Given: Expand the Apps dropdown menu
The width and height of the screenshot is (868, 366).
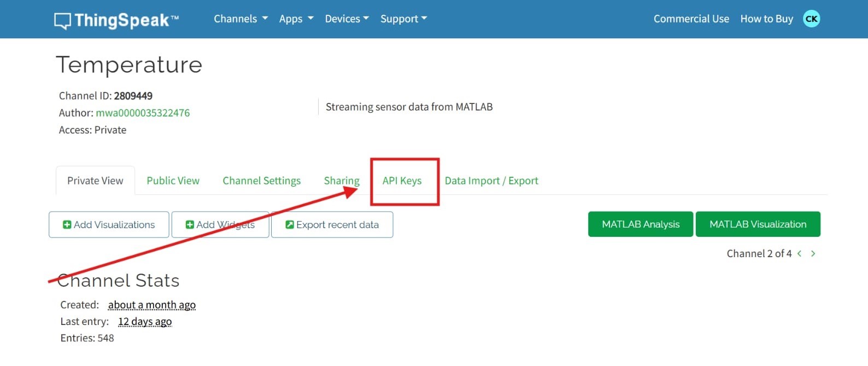Looking at the screenshot, I should 296,19.
